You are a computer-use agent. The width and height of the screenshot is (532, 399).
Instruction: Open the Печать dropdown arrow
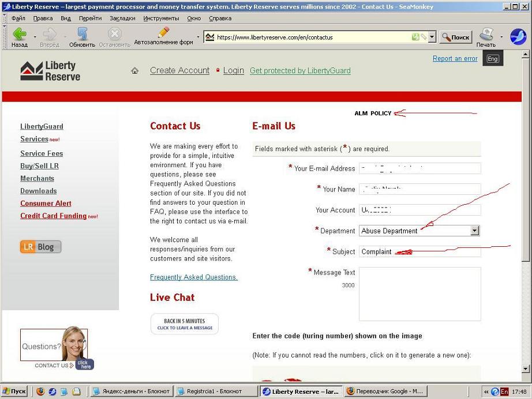pyautogui.click(x=501, y=36)
